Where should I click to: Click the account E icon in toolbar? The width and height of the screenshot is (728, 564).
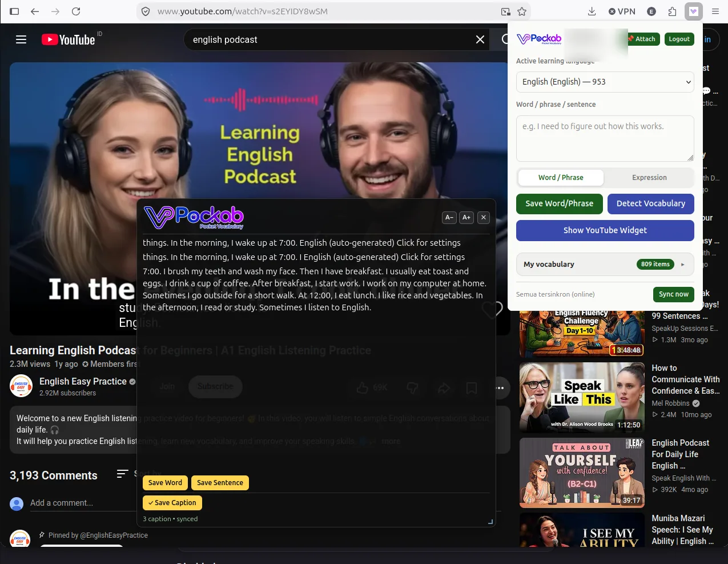(x=651, y=11)
